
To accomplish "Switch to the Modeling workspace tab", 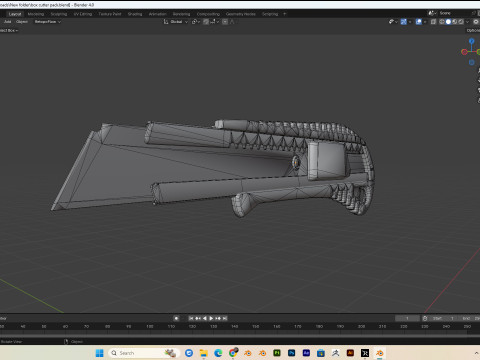I will click(36, 14).
